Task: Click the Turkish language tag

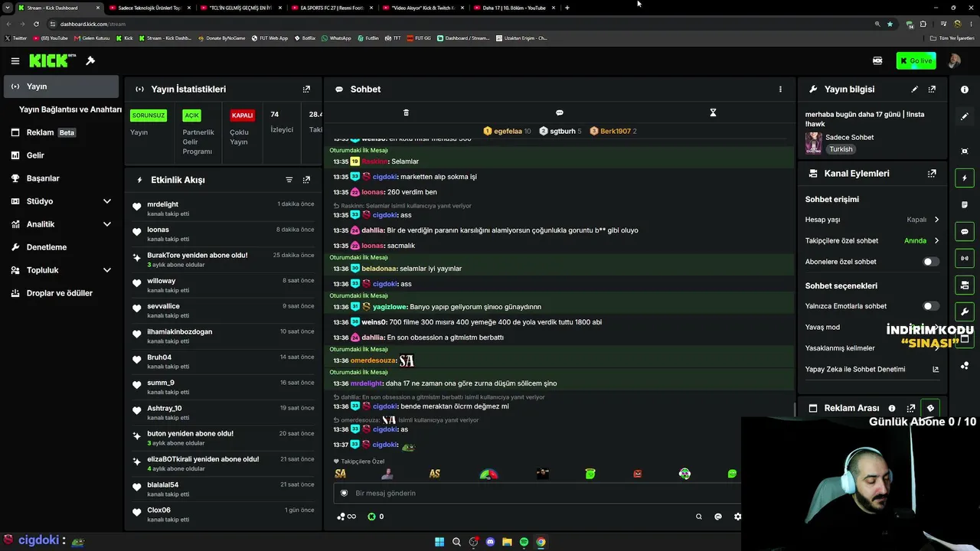Action: pos(841,149)
